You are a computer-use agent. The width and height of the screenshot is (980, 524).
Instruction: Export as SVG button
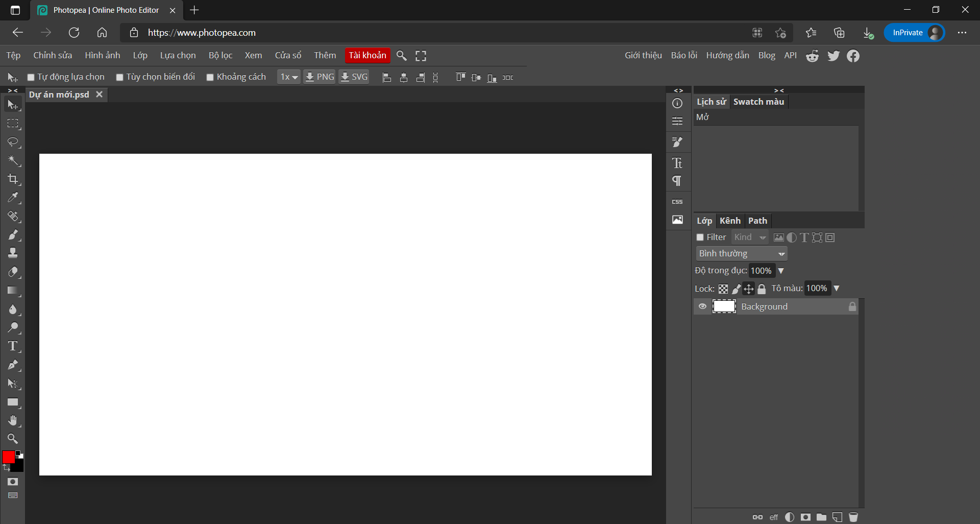pyautogui.click(x=354, y=77)
